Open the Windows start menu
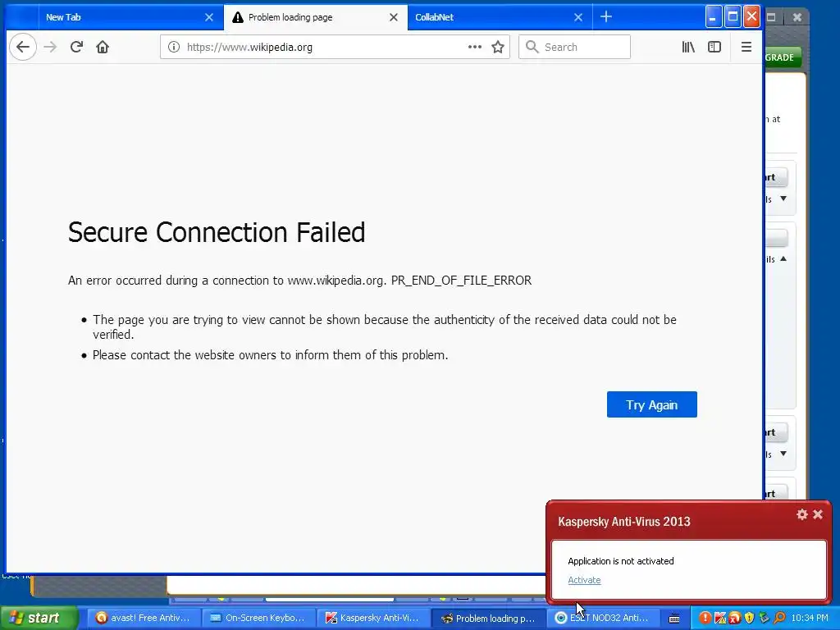Image resolution: width=840 pixels, height=630 pixels. [x=39, y=618]
